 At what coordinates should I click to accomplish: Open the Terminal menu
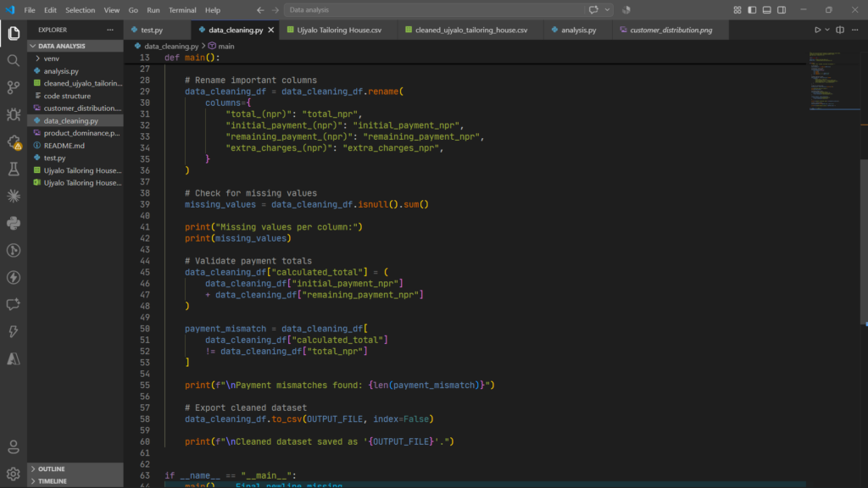click(x=182, y=10)
